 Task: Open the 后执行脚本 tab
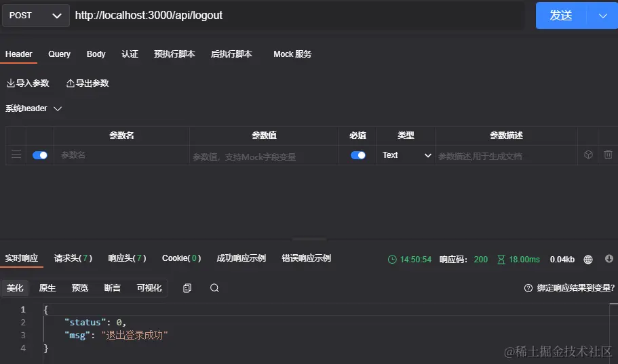pyautogui.click(x=231, y=54)
